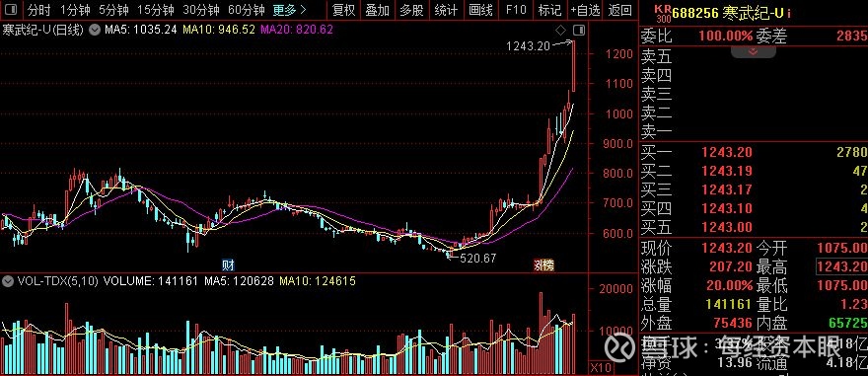This screenshot has height=376, width=868.
Task: Click stock code 688256 in header
Action: (695, 12)
